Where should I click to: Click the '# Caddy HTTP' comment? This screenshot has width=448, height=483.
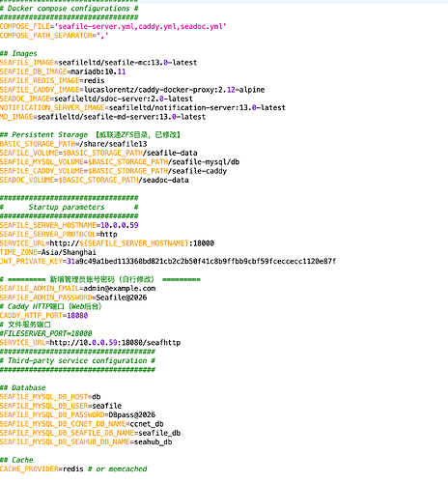pyautogui.click(x=51, y=306)
